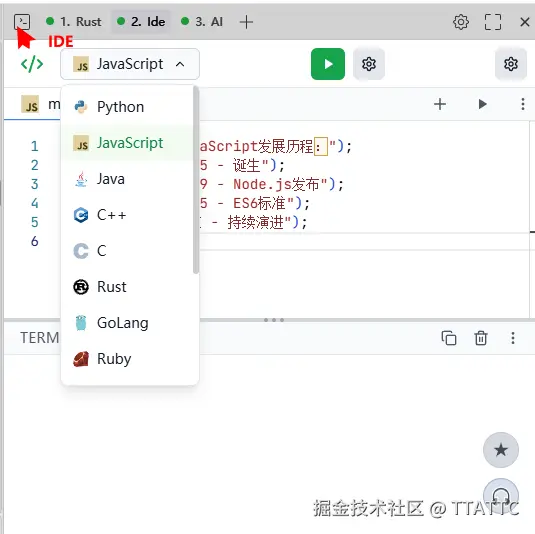Open IDE settings gear at far right
This screenshot has height=534, width=535.
(x=510, y=64)
